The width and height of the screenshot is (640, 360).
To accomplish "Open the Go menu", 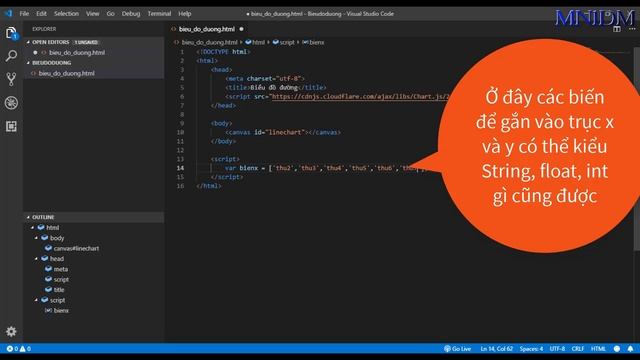I will (110, 13).
